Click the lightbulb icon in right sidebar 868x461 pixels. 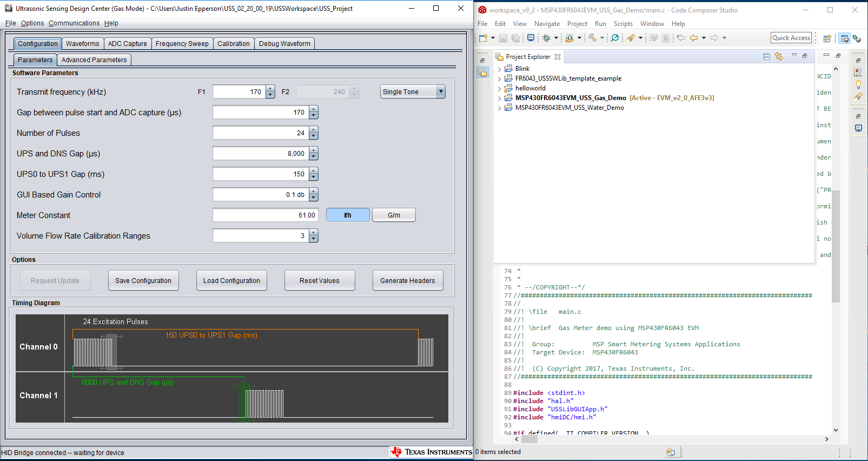(x=858, y=84)
